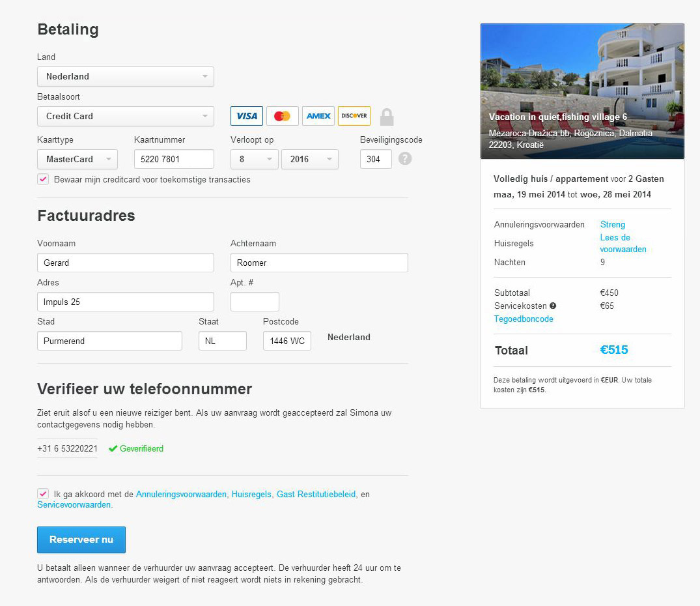The width and height of the screenshot is (700, 606).
Task: Click the MasterCard logo icon
Action: (282, 116)
